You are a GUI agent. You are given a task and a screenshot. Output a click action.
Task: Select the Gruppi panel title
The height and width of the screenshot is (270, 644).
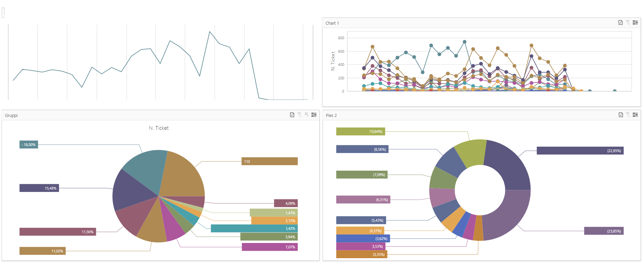tap(11, 116)
